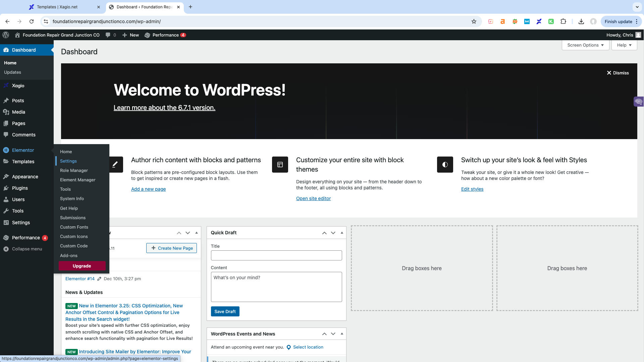Screen dimensions: 644x362
Task: Click the half-circle Styles icon
Action: point(445,165)
